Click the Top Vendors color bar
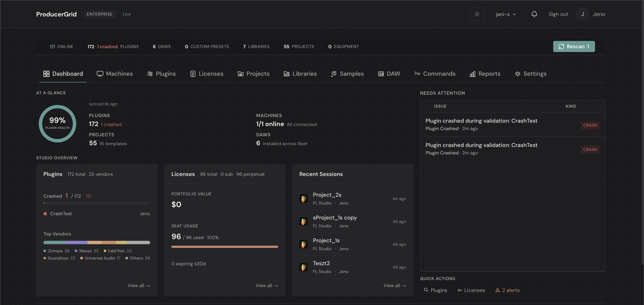Screen dimensions: 644x305 [96, 242]
